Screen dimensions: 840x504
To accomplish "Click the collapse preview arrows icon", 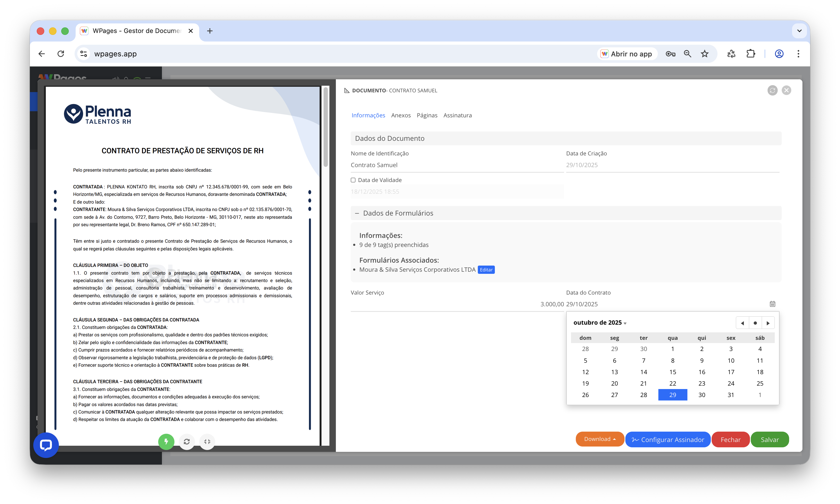I will (207, 441).
